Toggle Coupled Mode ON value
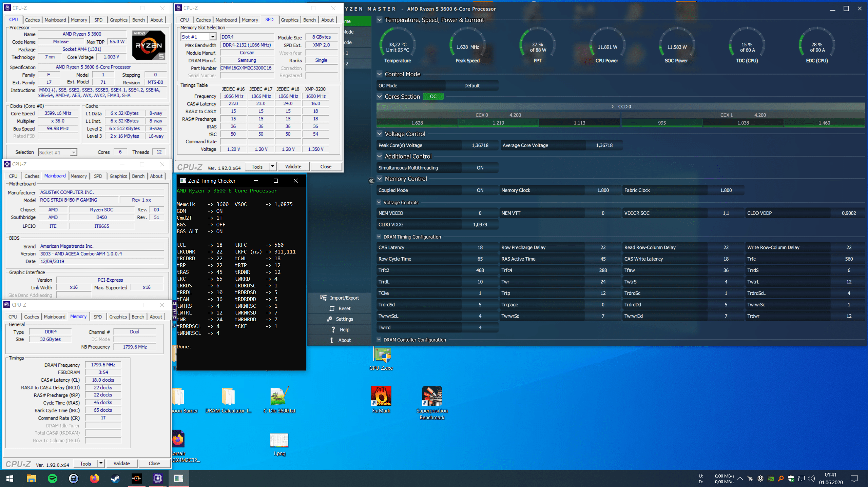 pos(480,190)
